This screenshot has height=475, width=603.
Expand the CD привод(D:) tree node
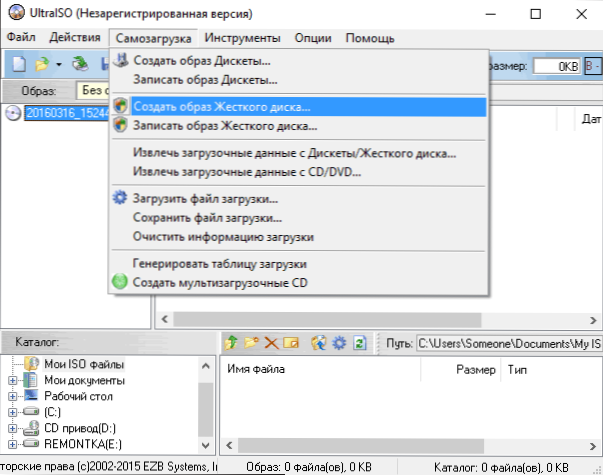[12, 428]
